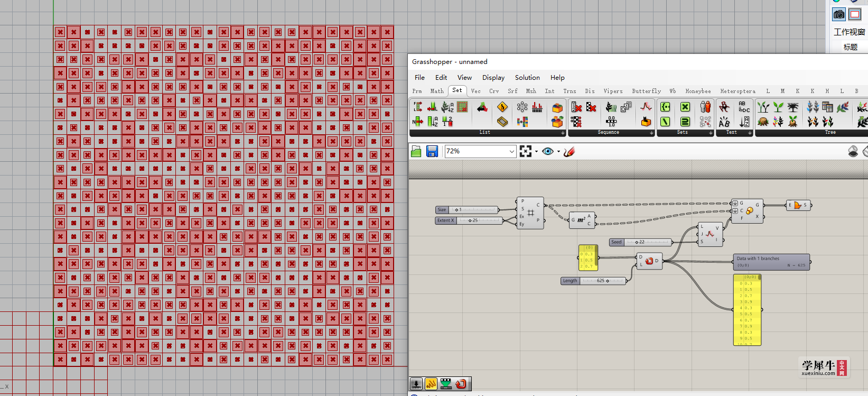Screen dimensions: 868x396
Task: Choose the Concatenate AB→C text icon
Action: [x=744, y=107]
